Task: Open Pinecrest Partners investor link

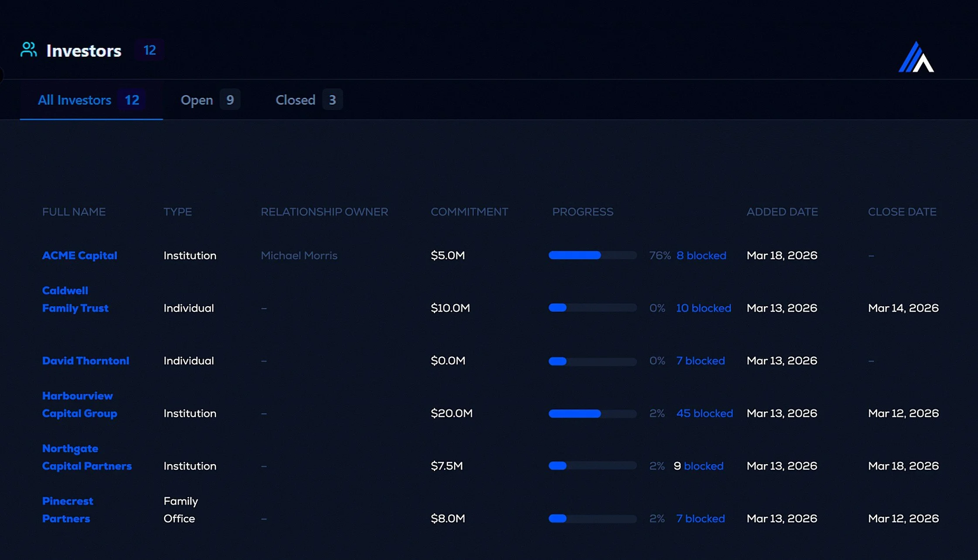Action: 68,510
